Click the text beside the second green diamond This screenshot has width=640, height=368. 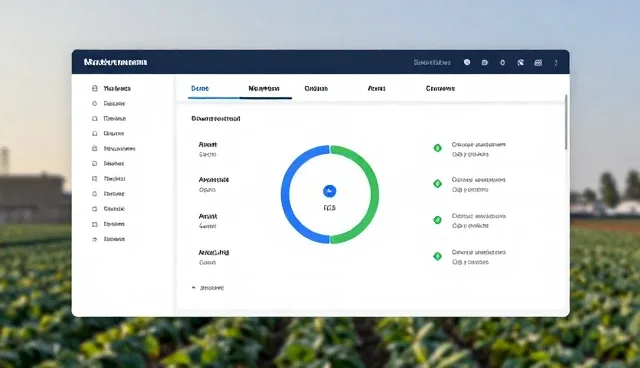[x=479, y=184]
